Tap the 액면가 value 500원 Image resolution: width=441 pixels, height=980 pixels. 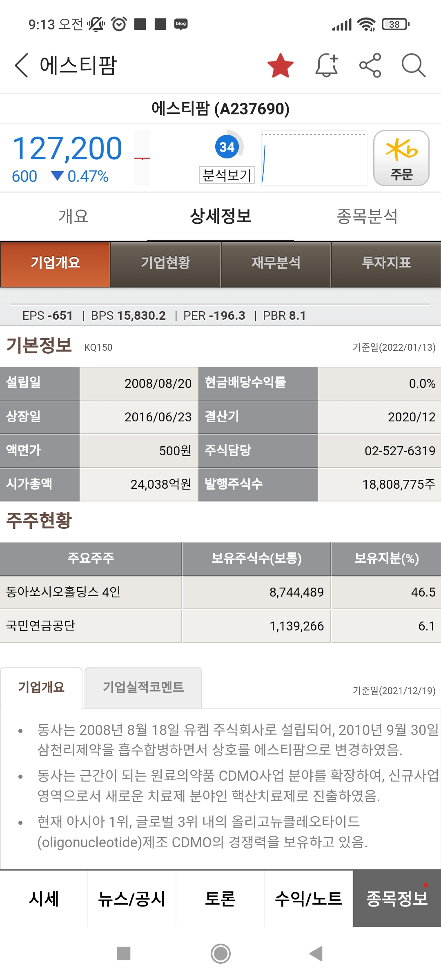(x=175, y=451)
